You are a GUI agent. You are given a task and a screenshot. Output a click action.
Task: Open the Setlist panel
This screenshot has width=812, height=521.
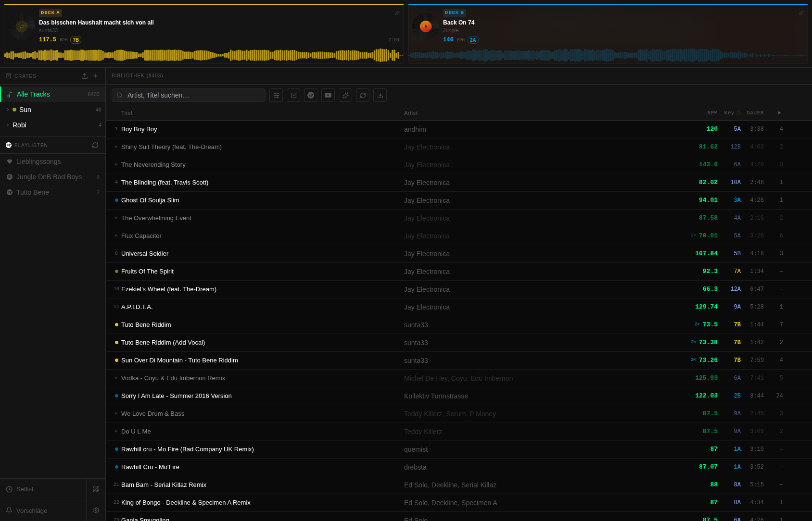coord(25,489)
